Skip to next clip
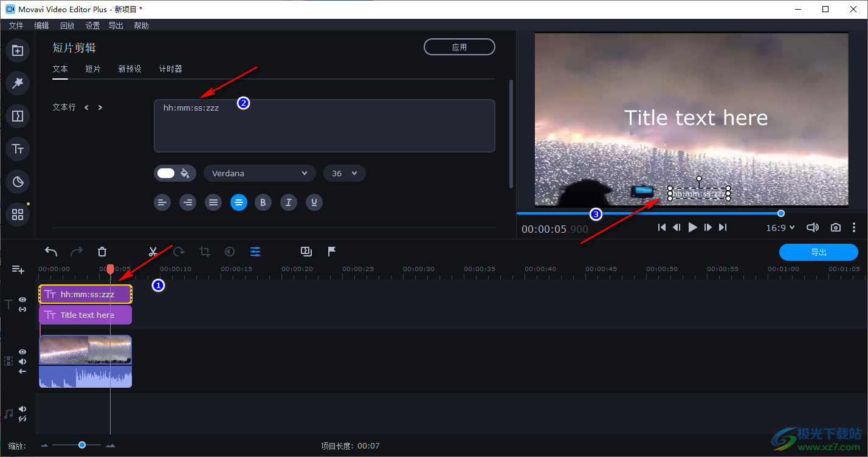Viewport: 868px width, 457px height. click(723, 227)
